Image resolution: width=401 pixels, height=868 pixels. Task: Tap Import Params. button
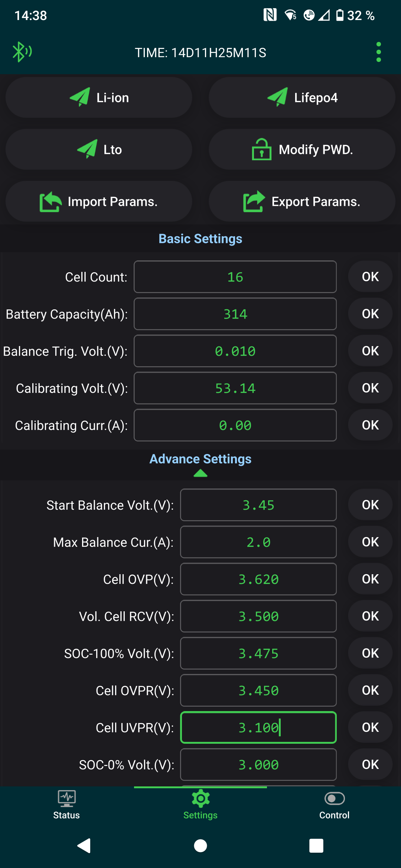click(99, 201)
